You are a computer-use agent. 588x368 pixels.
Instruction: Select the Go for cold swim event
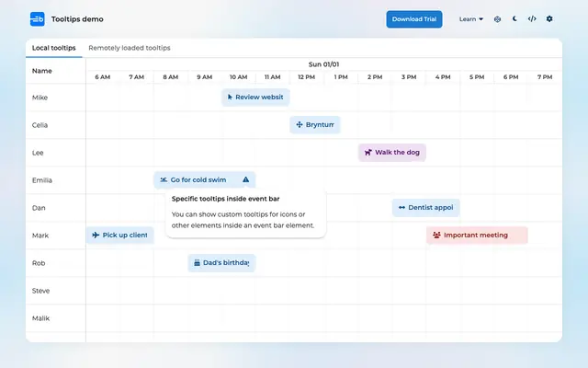(x=204, y=180)
